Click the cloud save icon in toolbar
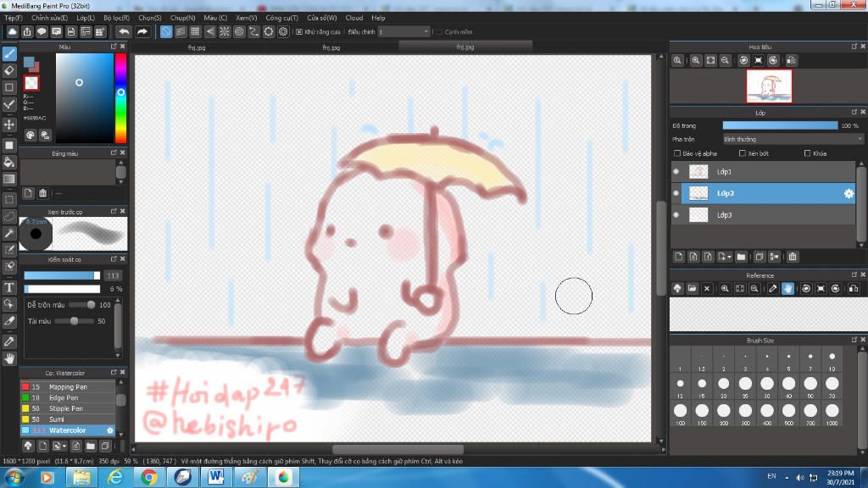868x488 pixels. pos(12,31)
